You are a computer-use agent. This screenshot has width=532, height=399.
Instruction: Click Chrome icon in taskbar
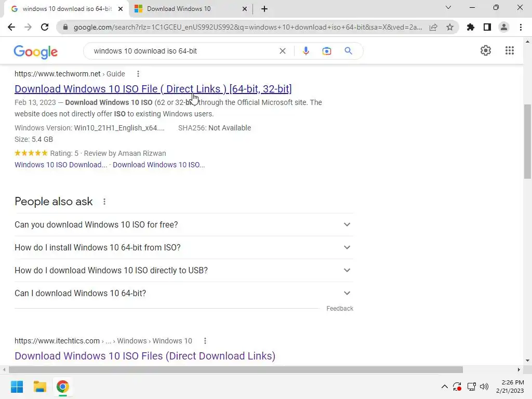click(x=62, y=387)
